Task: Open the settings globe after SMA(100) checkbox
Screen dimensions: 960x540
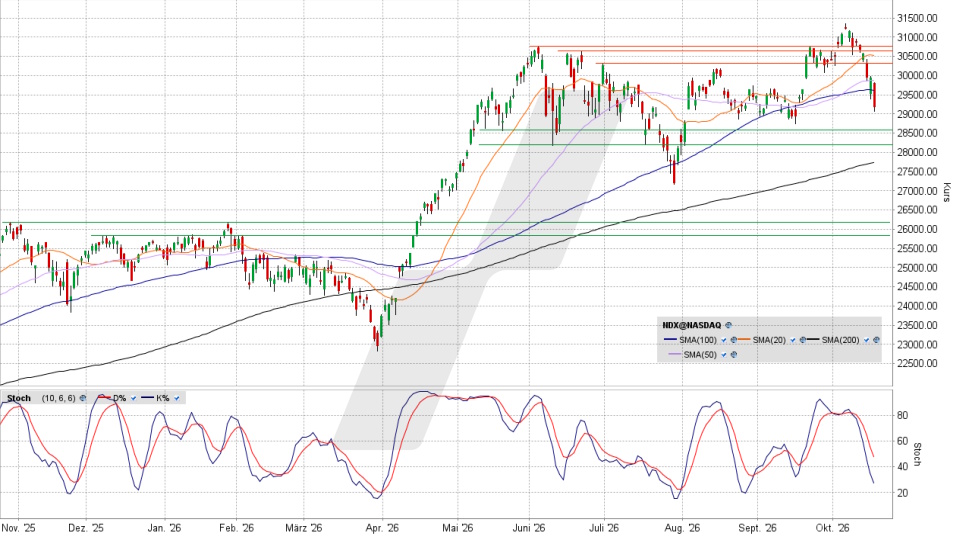Action: tap(734, 340)
